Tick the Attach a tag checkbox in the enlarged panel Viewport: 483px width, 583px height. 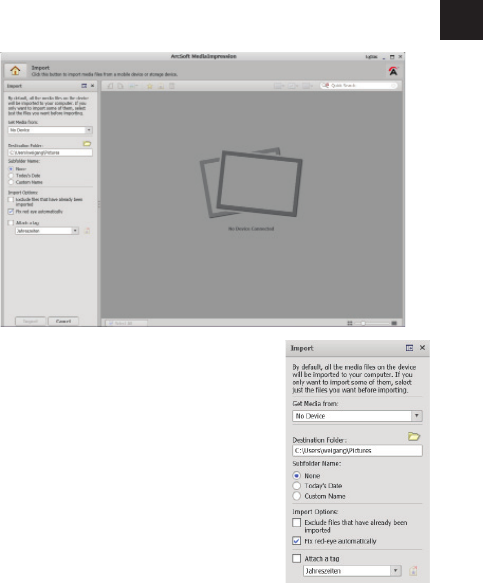296,558
